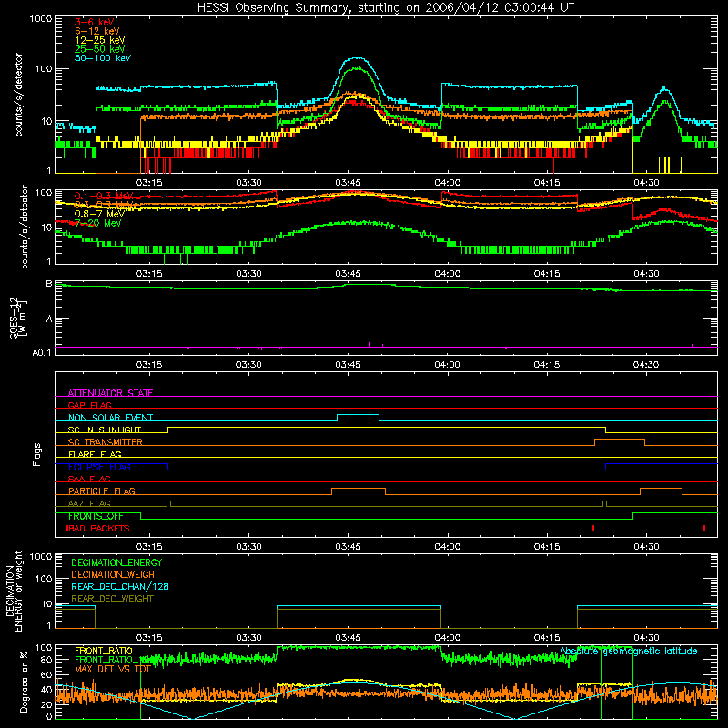Click the yellow 0.8-7 MeV legend label
Image resolution: width=728 pixels, height=728 pixels.
(x=99, y=214)
